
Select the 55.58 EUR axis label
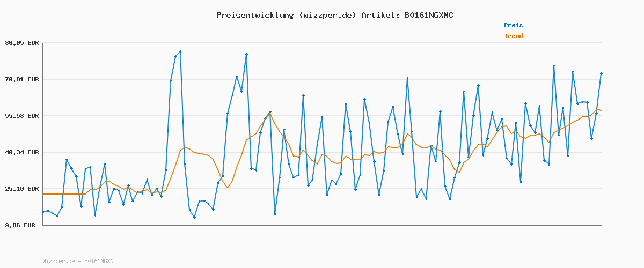[22, 116]
